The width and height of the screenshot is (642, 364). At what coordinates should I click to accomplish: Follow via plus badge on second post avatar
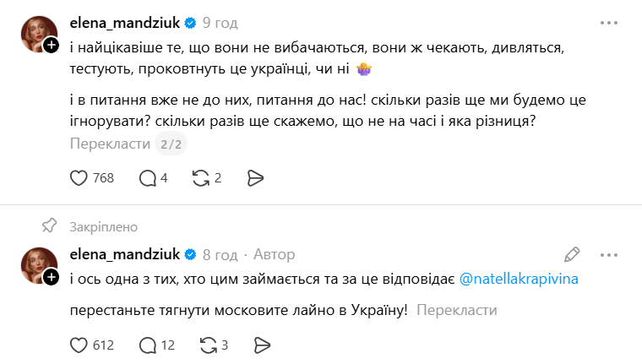(x=52, y=277)
